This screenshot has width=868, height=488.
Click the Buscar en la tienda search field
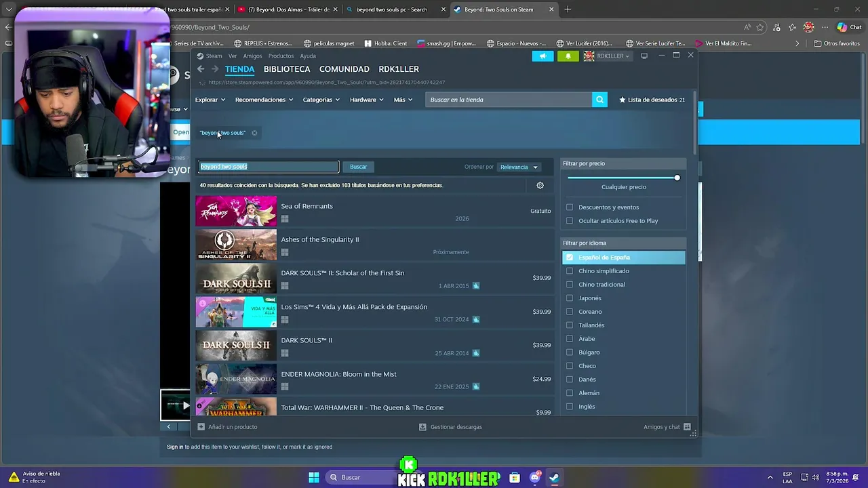coord(509,100)
